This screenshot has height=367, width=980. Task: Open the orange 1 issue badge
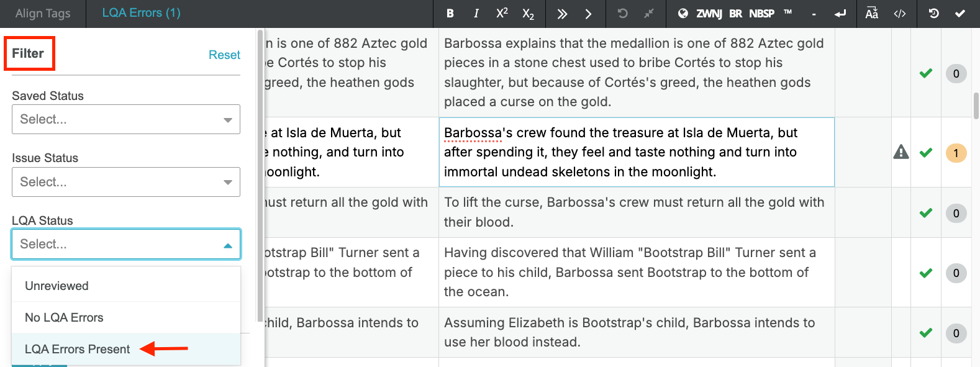click(x=956, y=153)
